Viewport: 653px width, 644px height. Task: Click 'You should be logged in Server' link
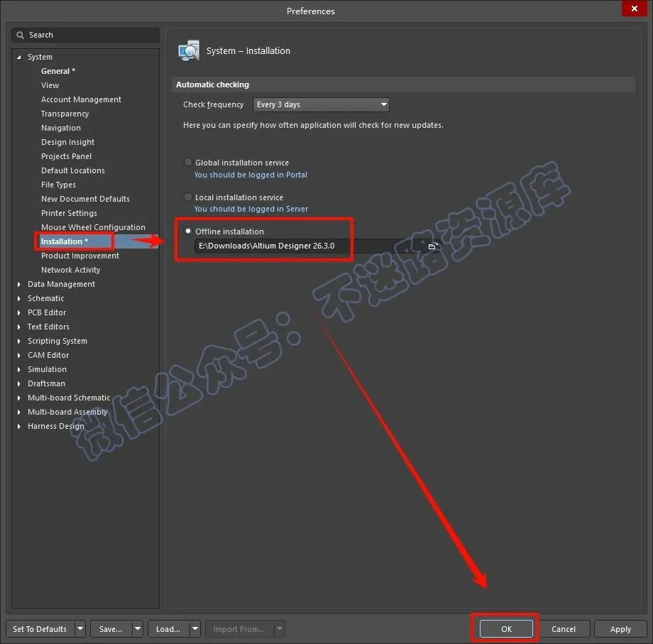(251, 209)
